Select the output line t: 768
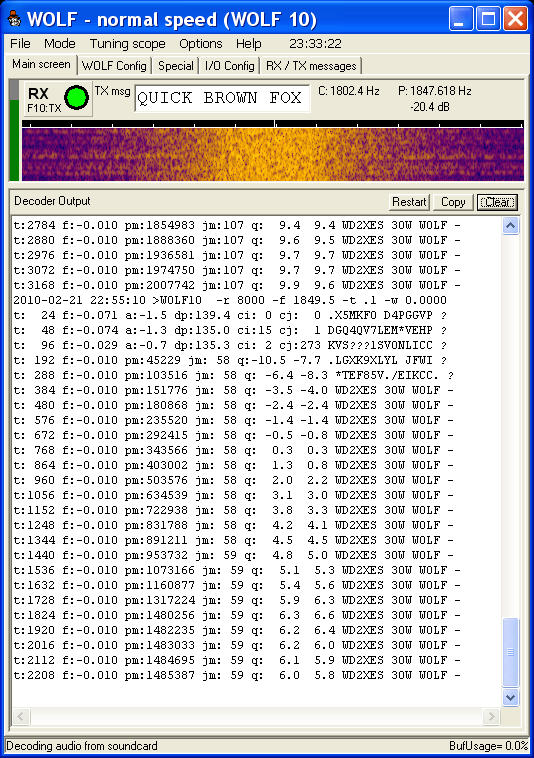The height and width of the screenshot is (758, 534). (x=233, y=450)
